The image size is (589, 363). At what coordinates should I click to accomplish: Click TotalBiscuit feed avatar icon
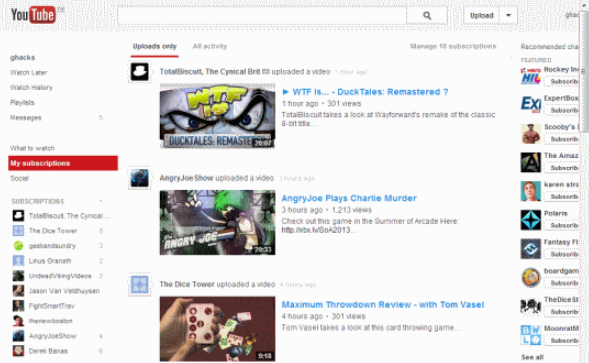click(x=139, y=71)
